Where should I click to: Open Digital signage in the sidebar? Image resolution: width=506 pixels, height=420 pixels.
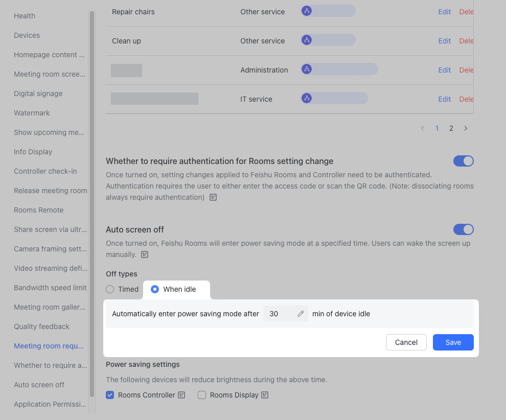(38, 94)
